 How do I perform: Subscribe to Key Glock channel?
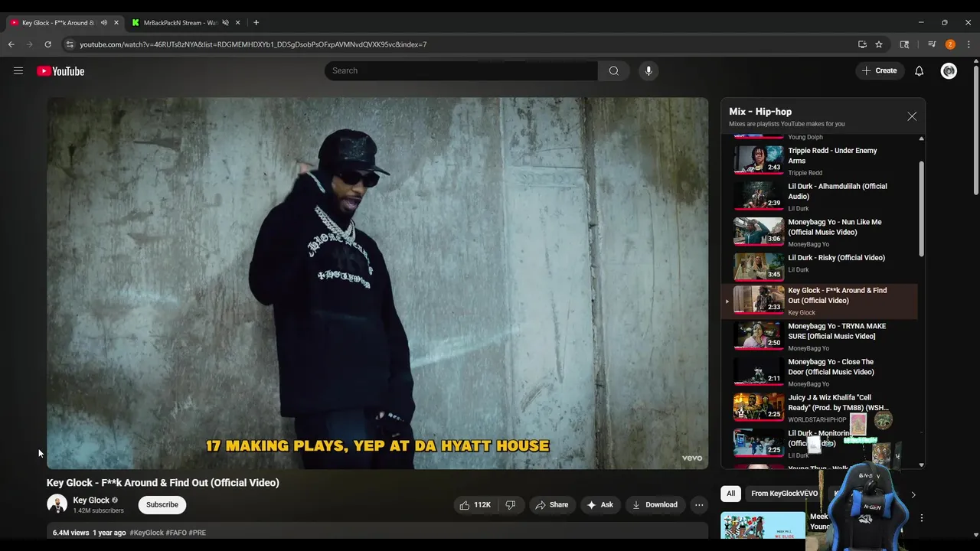(x=162, y=504)
